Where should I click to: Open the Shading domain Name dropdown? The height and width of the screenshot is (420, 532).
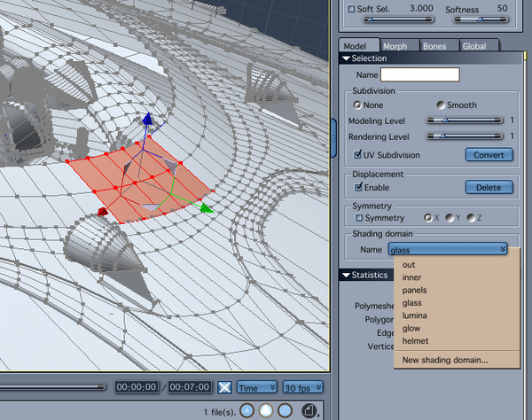tap(448, 250)
